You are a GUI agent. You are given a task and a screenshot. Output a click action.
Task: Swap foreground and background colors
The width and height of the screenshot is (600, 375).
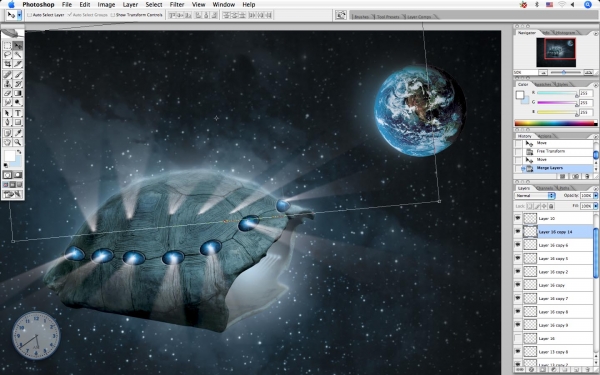pos(19,152)
